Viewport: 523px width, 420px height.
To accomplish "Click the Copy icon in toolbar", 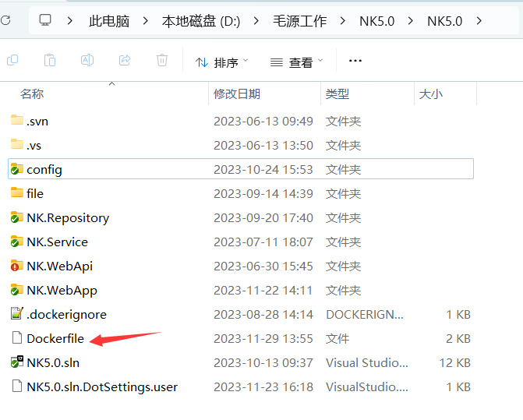I will click(12, 61).
